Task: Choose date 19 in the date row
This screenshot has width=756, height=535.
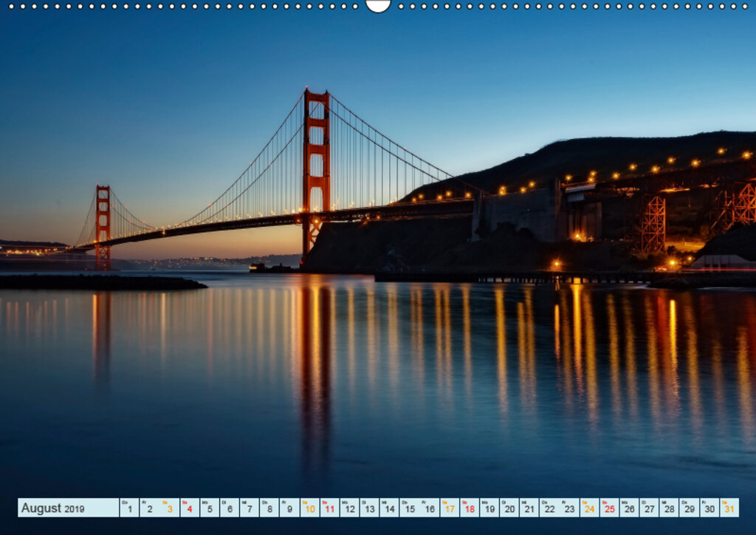Action: pos(489,508)
